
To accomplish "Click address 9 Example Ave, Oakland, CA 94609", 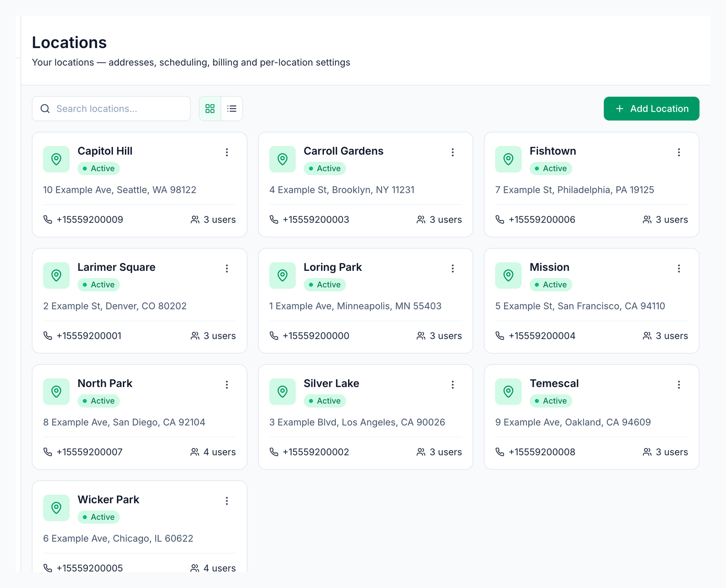I will click(573, 422).
